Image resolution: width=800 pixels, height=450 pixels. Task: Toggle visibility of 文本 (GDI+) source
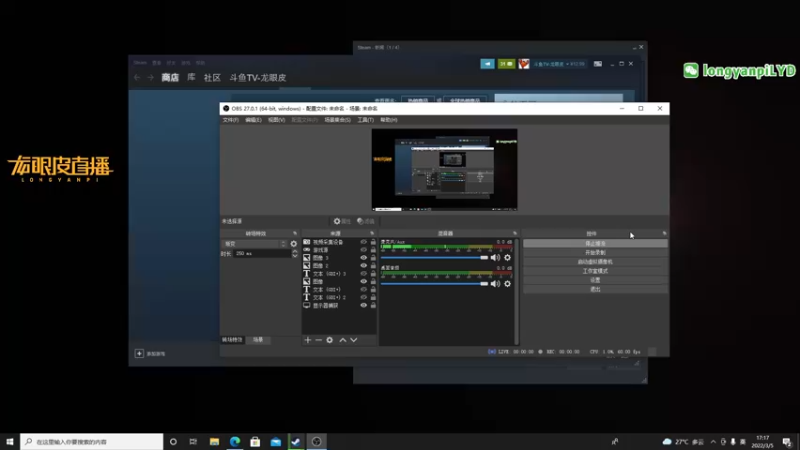pyautogui.click(x=363, y=289)
